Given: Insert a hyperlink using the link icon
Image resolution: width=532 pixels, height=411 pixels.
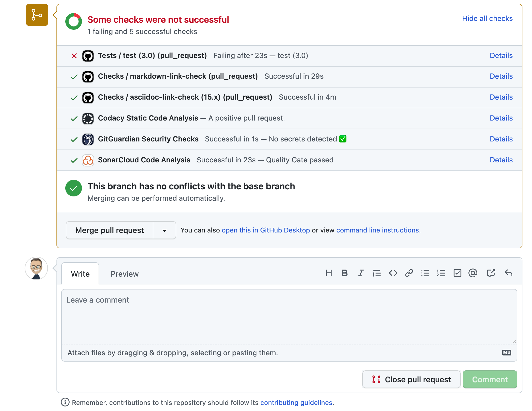Looking at the screenshot, I should [x=409, y=273].
